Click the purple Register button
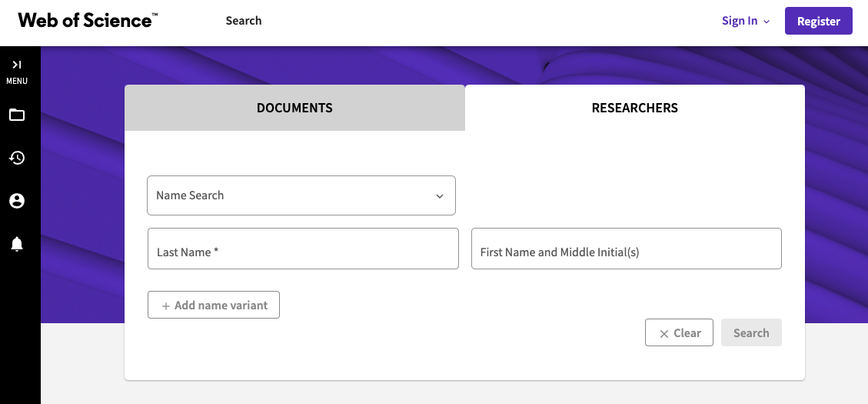The height and width of the screenshot is (404, 868). (818, 21)
